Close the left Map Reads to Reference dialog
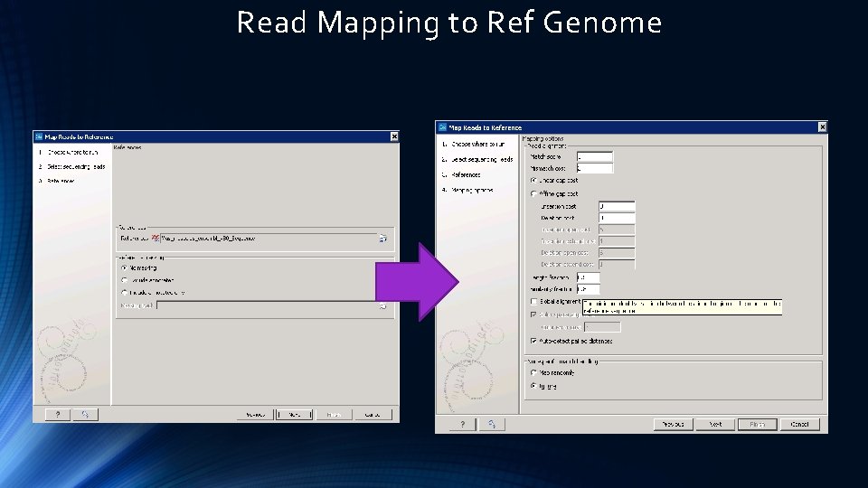 coord(394,136)
